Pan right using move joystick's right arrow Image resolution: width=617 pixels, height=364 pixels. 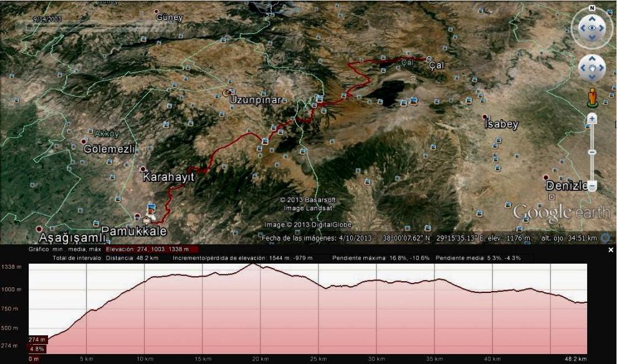[x=601, y=67]
